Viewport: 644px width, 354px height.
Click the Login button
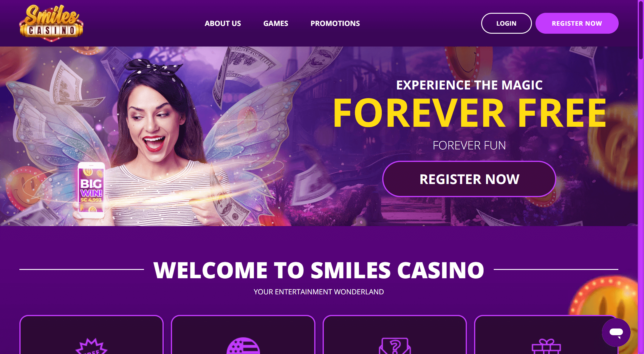506,23
